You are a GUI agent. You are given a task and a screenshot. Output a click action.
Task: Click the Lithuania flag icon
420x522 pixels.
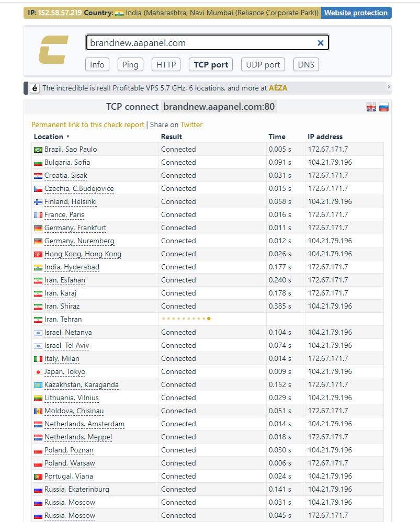(38, 399)
